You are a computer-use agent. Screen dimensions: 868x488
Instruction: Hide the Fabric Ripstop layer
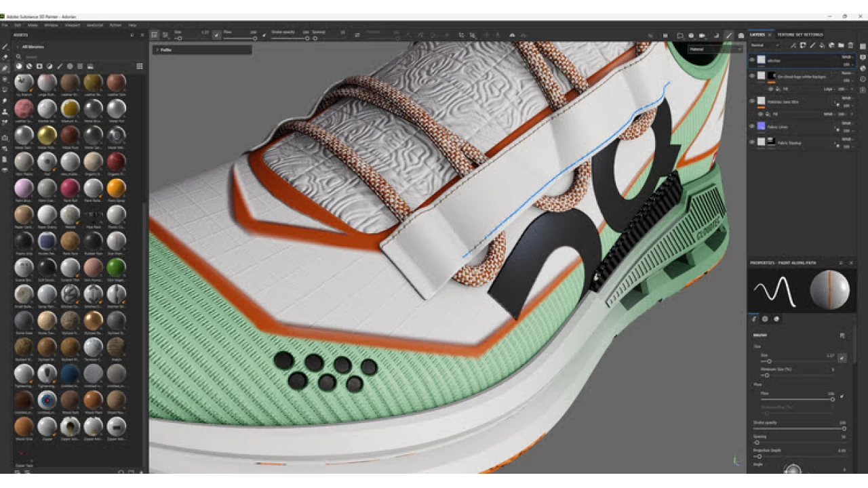[x=751, y=142]
